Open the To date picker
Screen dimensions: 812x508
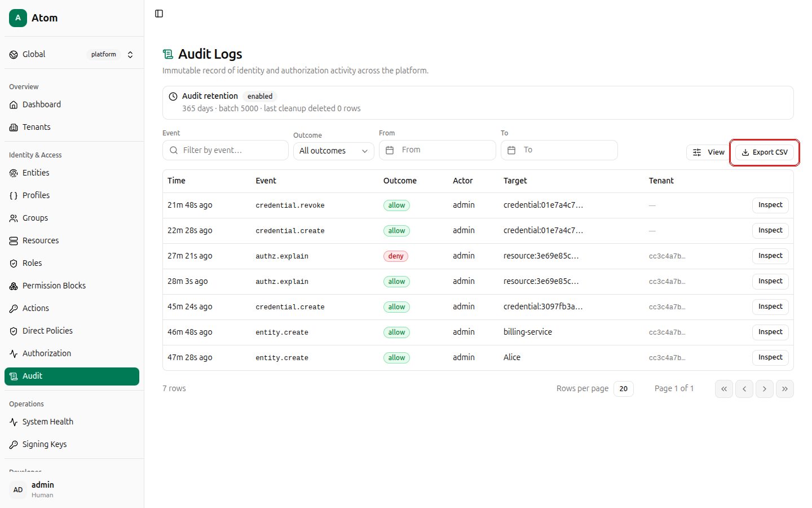click(x=559, y=150)
